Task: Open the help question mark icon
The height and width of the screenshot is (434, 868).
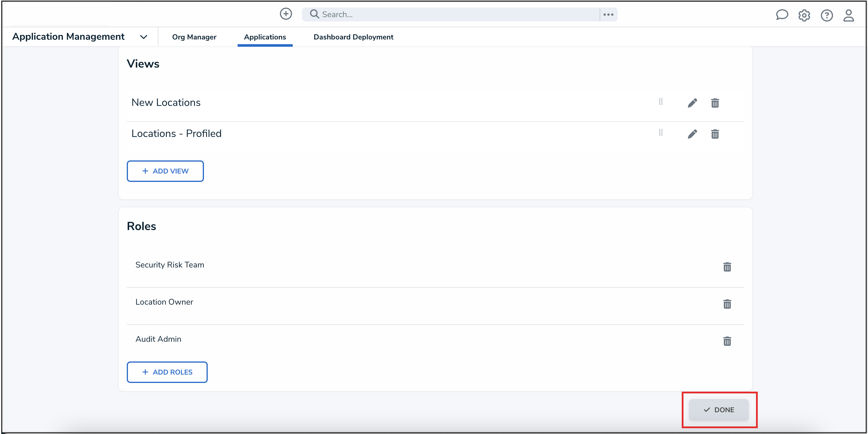Action: (827, 15)
